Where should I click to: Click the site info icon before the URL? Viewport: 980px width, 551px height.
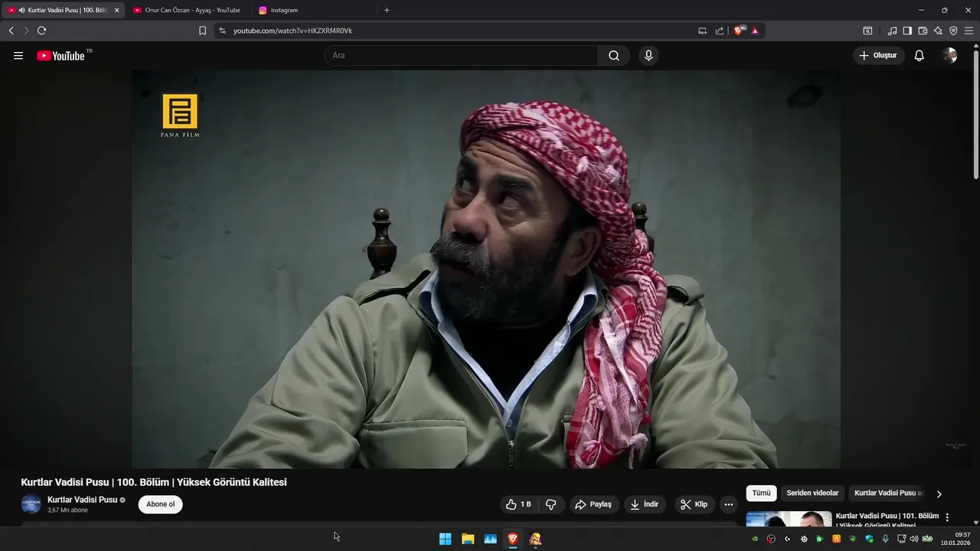(x=222, y=31)
